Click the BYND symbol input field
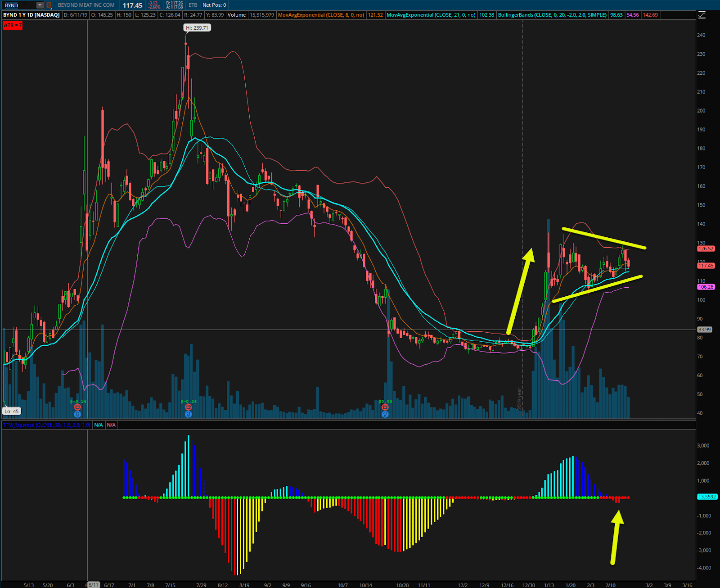 19,5
